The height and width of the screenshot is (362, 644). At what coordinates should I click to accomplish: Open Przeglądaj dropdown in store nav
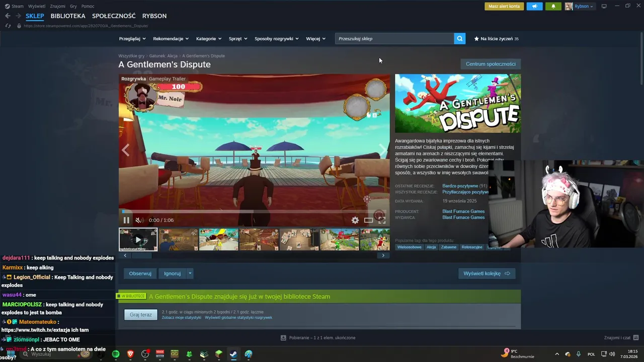pyautogui.click(x=132, y=39)
